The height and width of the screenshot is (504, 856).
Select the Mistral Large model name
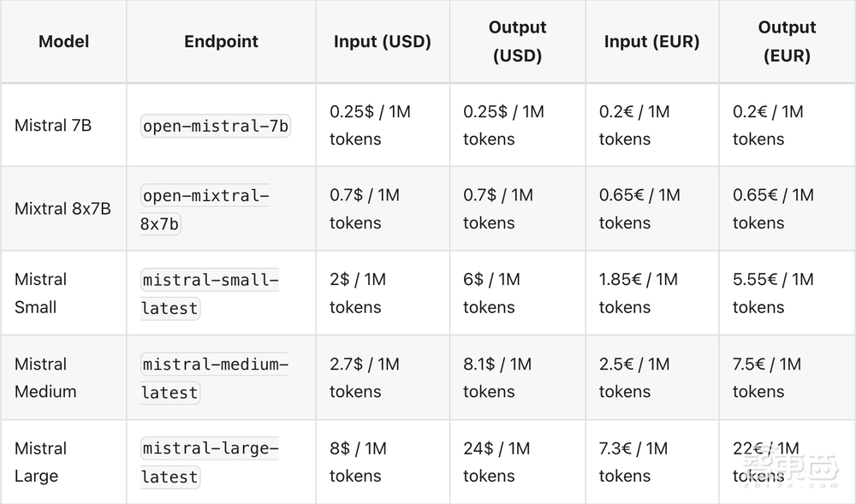[40, 462]
